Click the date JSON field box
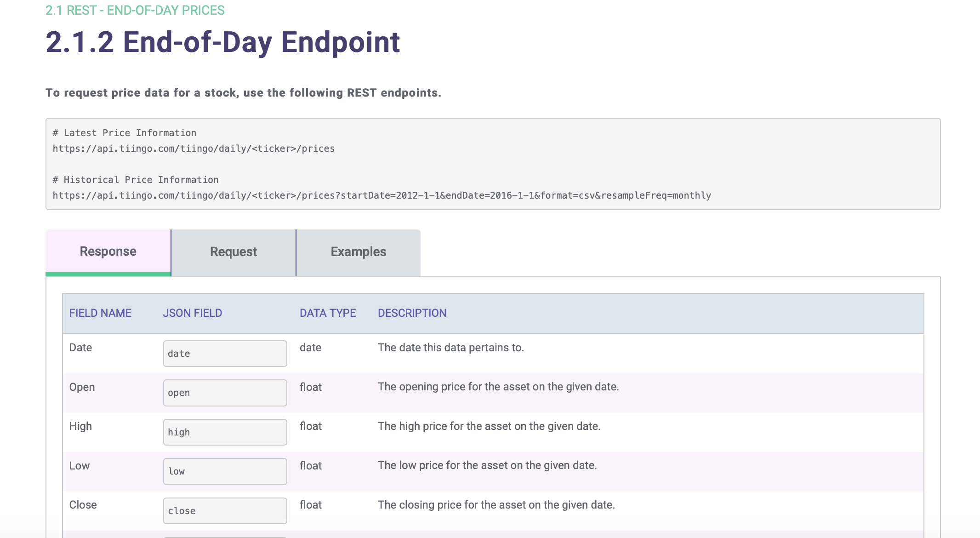The image size is (980, 538). tap(225, 354)
